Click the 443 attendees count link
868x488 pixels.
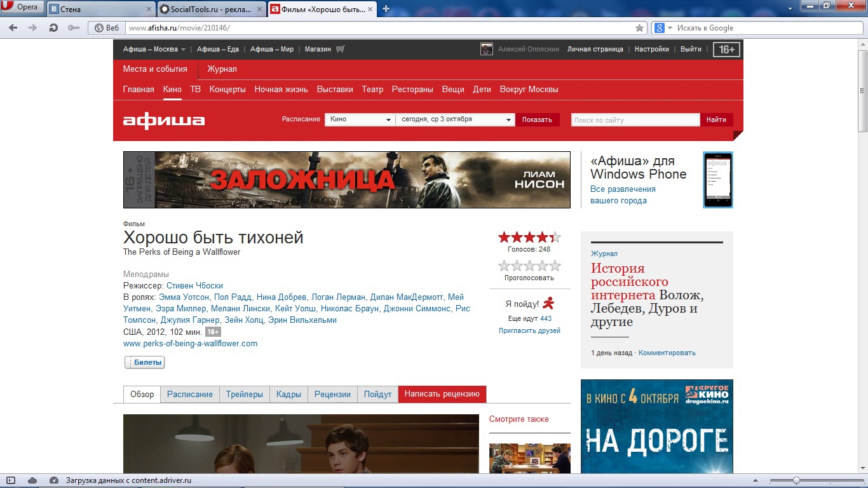coord(546,318)
